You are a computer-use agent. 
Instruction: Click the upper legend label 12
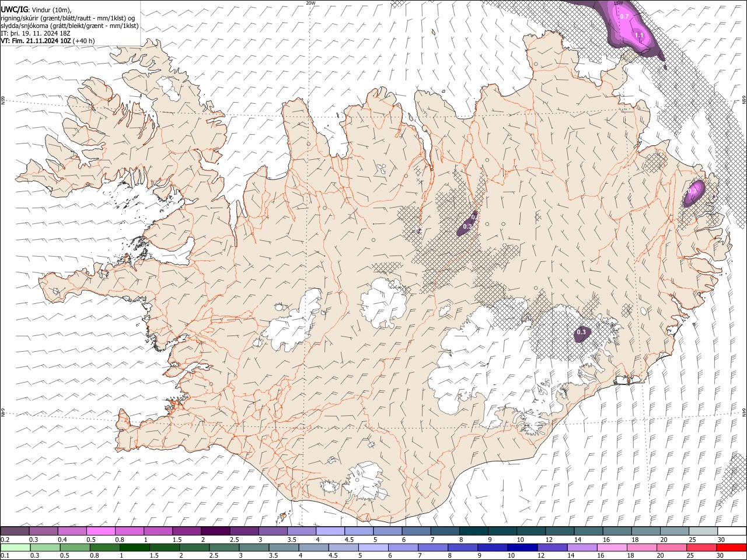pyautogui.click(x=549, y=540)
